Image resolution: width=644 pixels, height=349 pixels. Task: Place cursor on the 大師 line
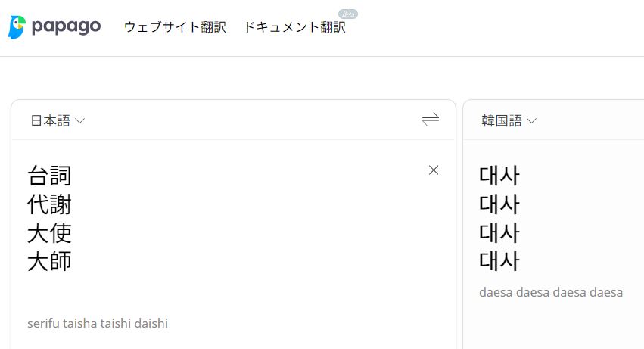(x=49, y=262)
